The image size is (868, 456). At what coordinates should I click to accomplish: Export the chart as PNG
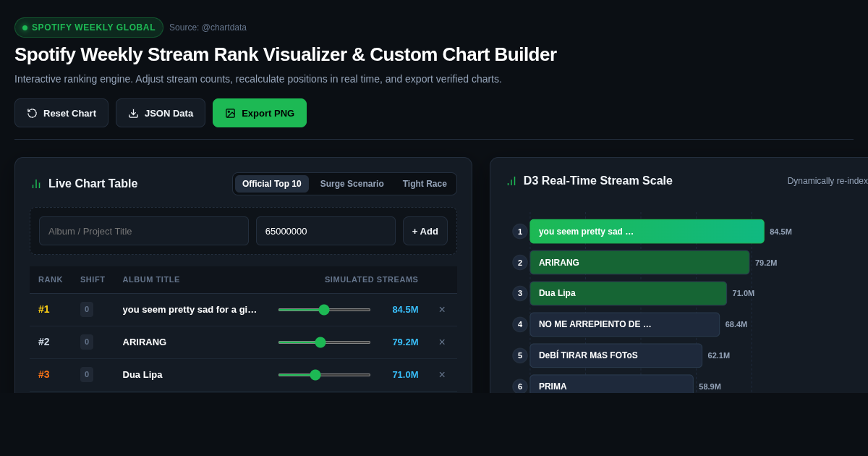[x=260, y=113]
